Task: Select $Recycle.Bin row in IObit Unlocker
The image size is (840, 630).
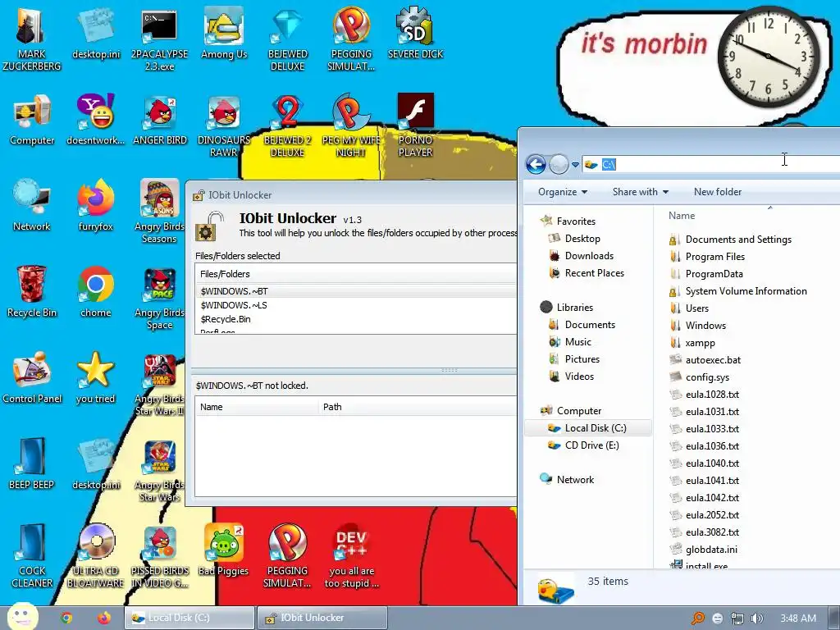Action: 356,319
